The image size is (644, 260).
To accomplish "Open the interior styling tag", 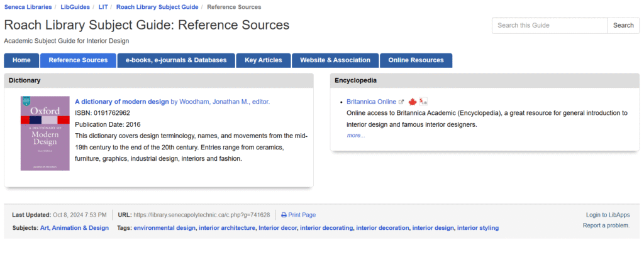I will coord(478,228).
